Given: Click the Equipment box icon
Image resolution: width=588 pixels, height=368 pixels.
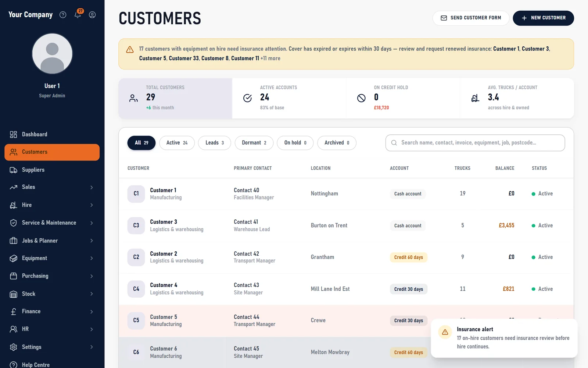Looking at the screenshot, I should [14, 258].
